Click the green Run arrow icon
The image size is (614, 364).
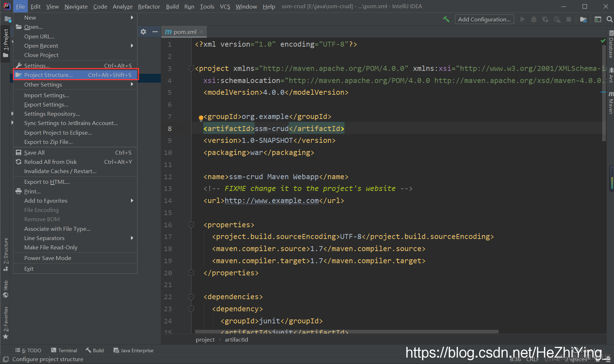522,19
